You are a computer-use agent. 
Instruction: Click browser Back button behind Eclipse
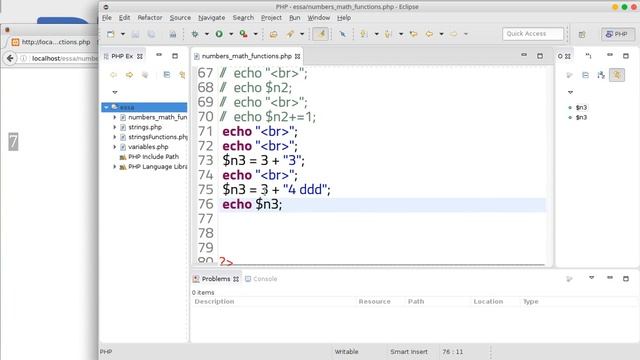click(x=10, y=58)
